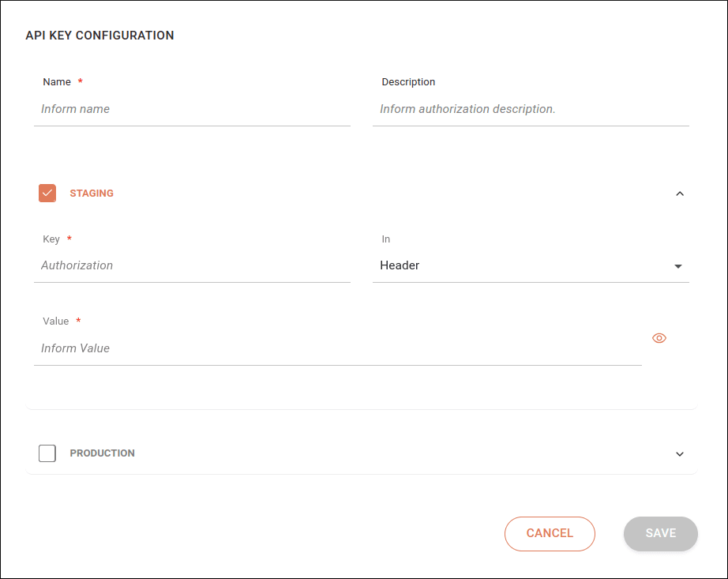
Task: Click the In field dropdown arrow
Action: [x=677, y=267]
